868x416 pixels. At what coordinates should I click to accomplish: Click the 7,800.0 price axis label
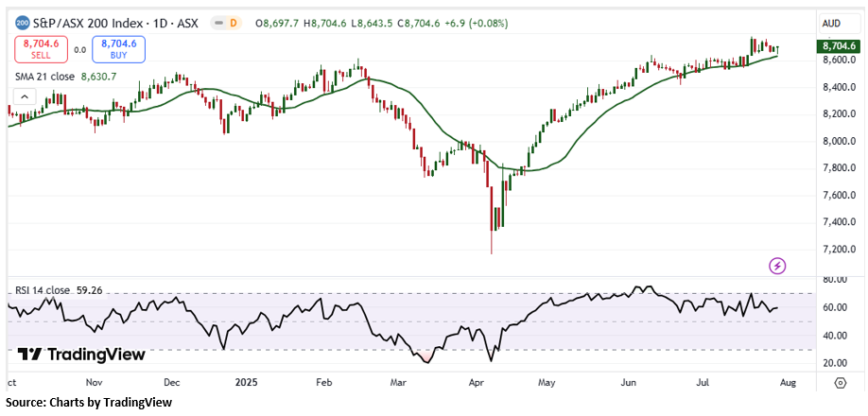coord(839,168)
